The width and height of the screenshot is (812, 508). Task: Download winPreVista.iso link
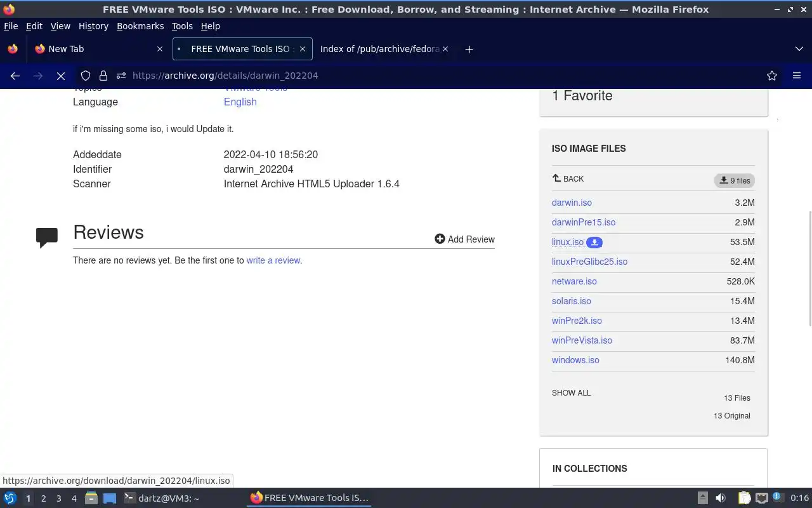tap(582, 340)
